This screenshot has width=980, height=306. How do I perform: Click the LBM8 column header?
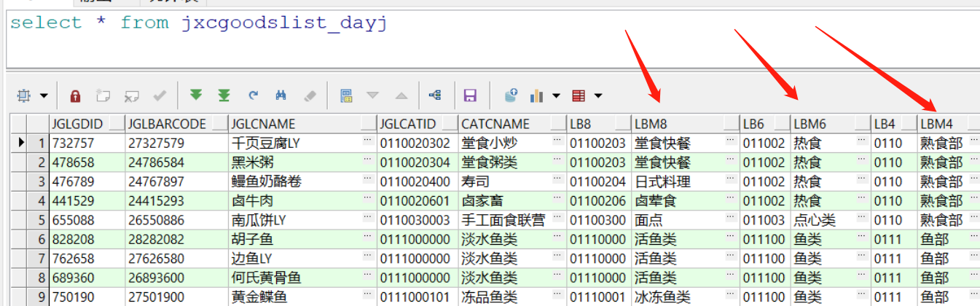pos(685,123)
